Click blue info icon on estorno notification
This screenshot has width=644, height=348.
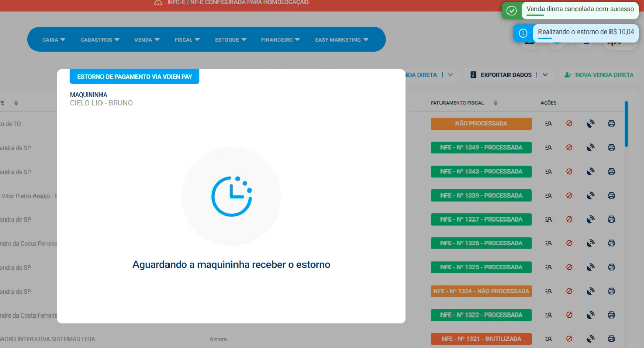[523, 33]
